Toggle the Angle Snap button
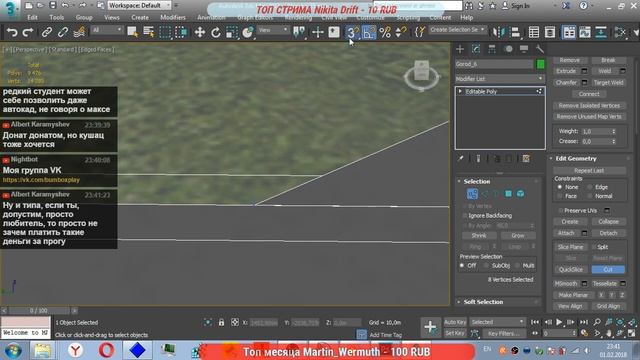 pyautogui.click(x=369, y=32)
